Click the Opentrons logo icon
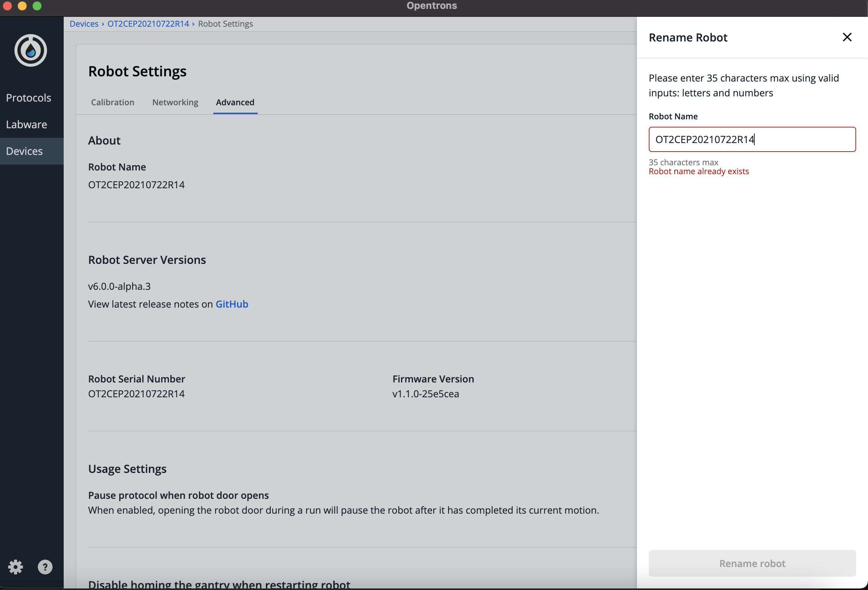This screenshot has width=868, height=590. [31, 50]
